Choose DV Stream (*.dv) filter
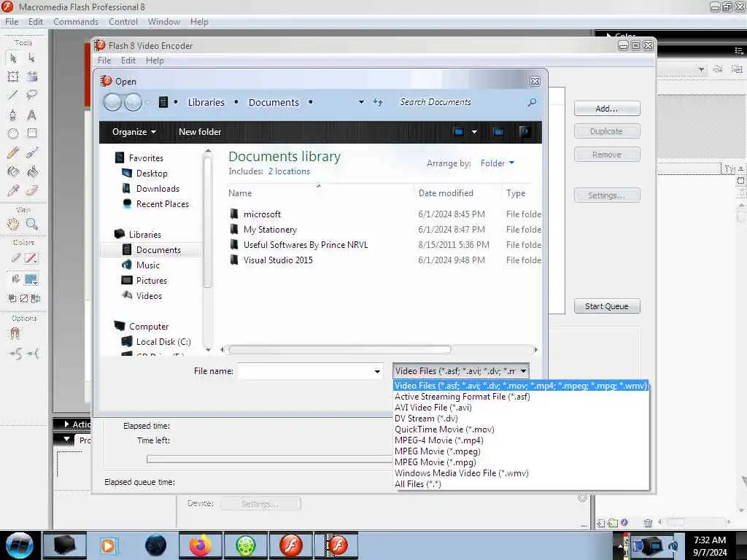This screenshot has width=747, height=560. click(x=426, y=419)
